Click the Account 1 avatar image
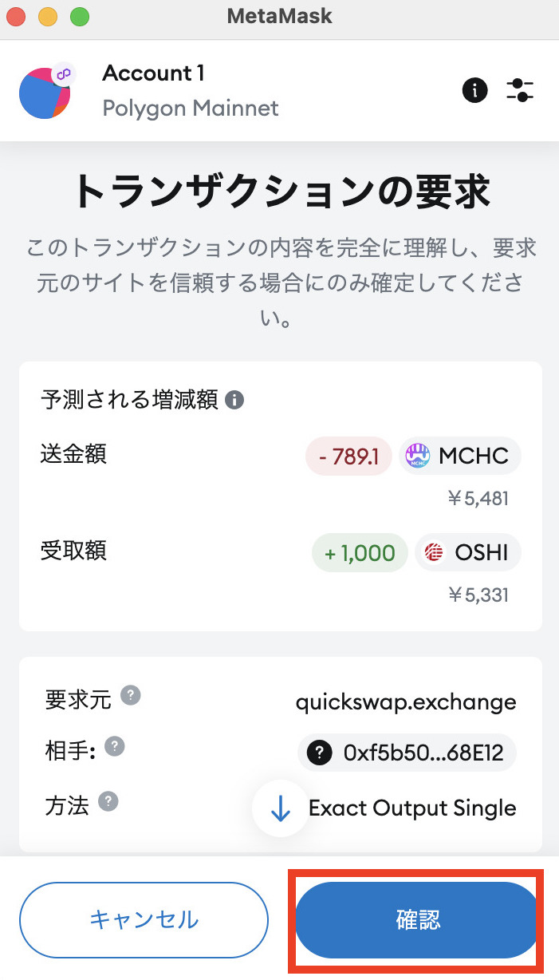 (x=45, y=90)
